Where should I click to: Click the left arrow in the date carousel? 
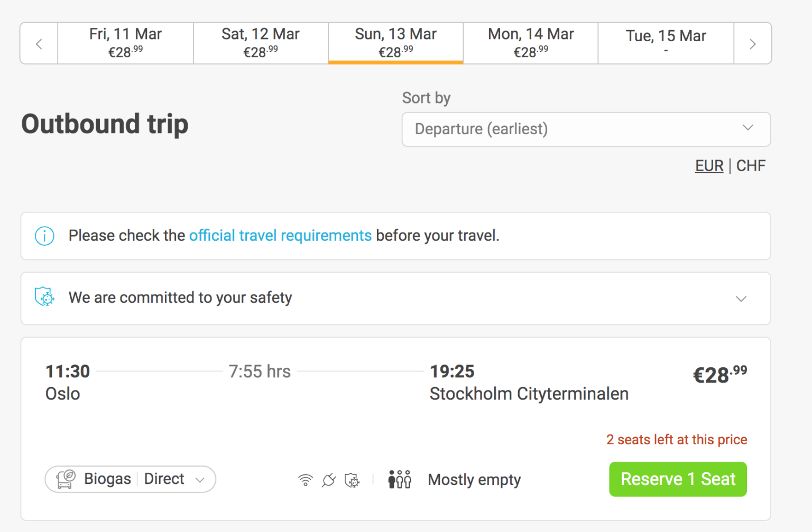(38, 43)
